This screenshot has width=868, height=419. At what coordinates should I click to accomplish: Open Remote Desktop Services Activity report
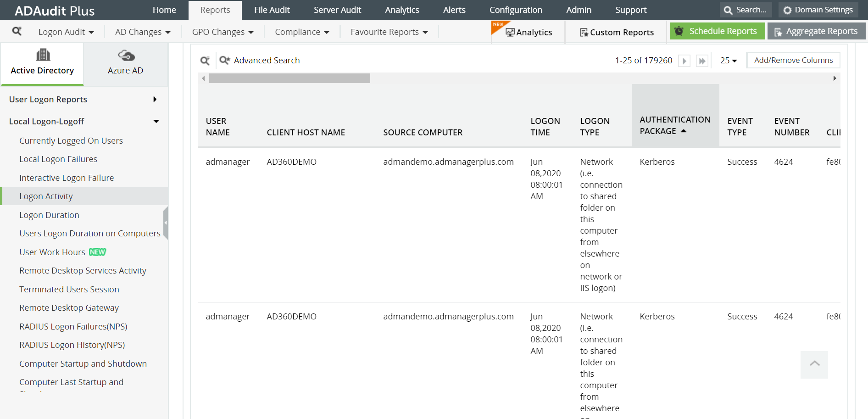[83, 271]
